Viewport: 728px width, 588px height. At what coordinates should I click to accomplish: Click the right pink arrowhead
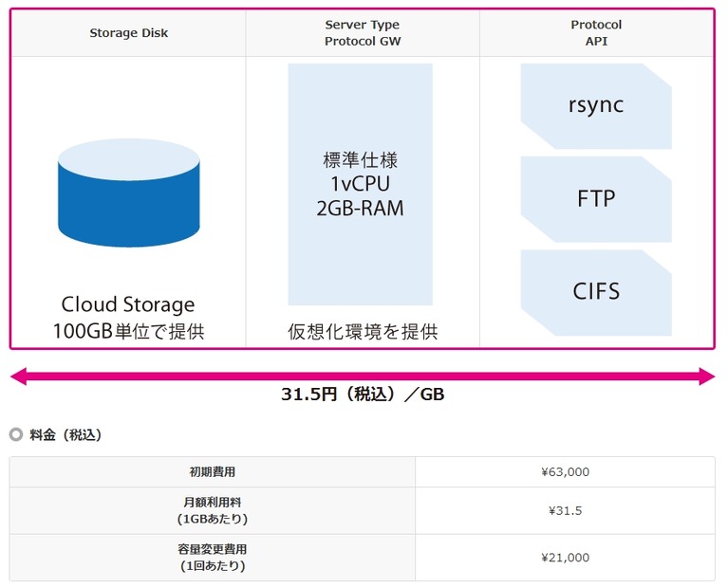tap(706, 377)
